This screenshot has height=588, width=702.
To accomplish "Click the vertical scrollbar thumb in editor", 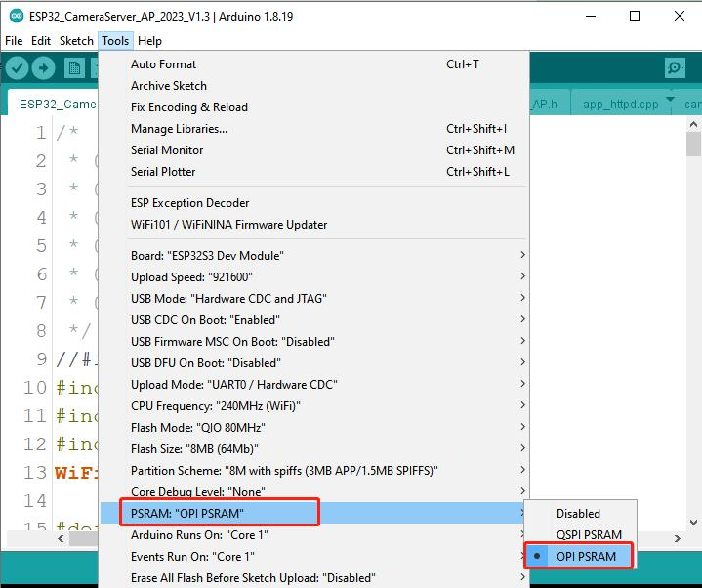I will point(693,145).
